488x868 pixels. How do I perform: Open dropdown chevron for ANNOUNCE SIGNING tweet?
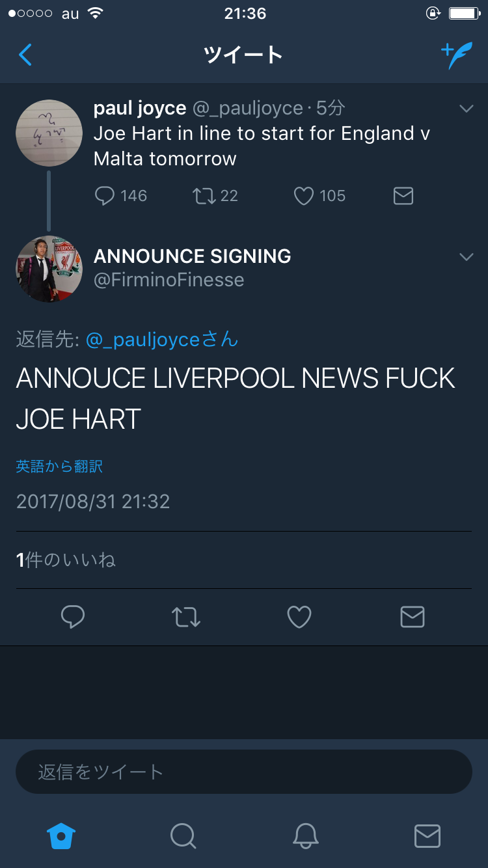[x=466, y=257]
